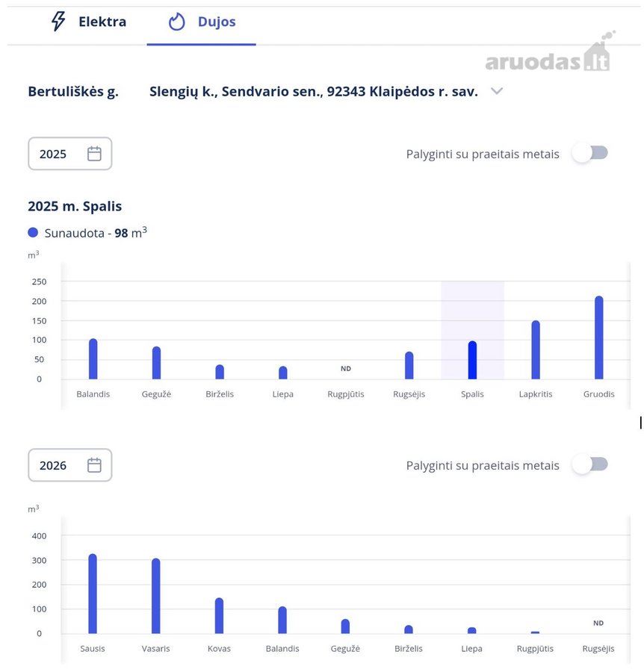Image resolution: width=644 pixels, height=672 pixels.
Task: Select the Gegužė bar in 2026 chart
Action: pyautogui.click(x=345, y=626)
